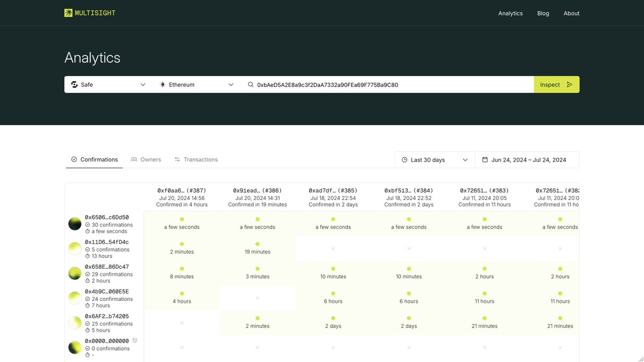Viewport: 644px width, 362px height.
Task: Open transaction 0xf0aa6… (#387) header
Action: click(x=182, y=190)
